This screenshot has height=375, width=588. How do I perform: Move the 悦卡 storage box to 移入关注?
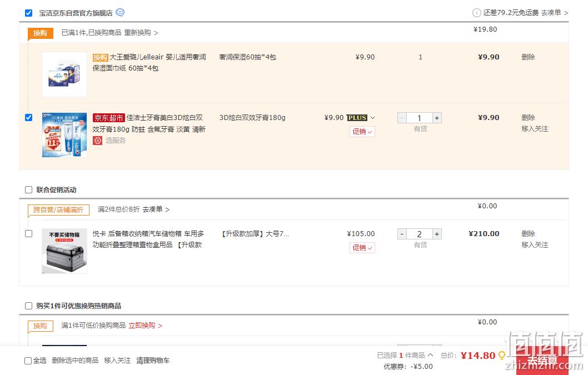(x=535, y=245)
